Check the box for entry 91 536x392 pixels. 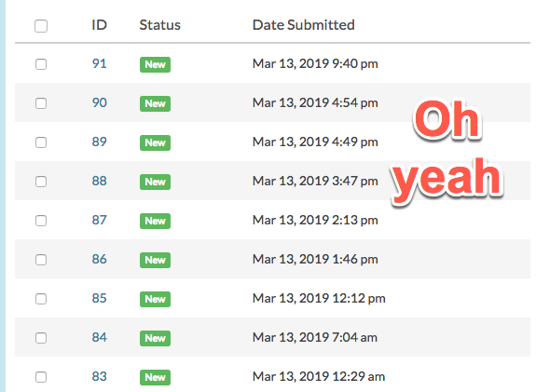[41, 64]
